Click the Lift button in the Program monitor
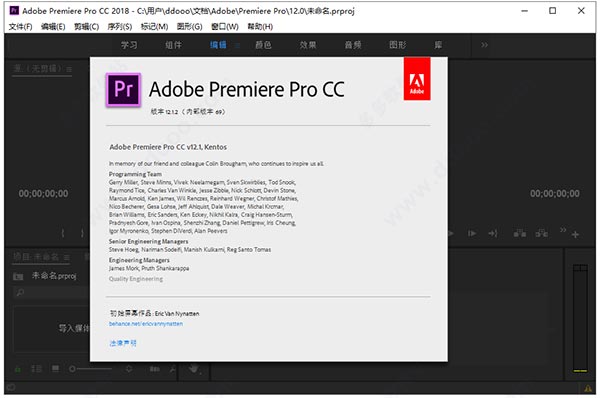The image size is (600, 398). coord(520,233)
